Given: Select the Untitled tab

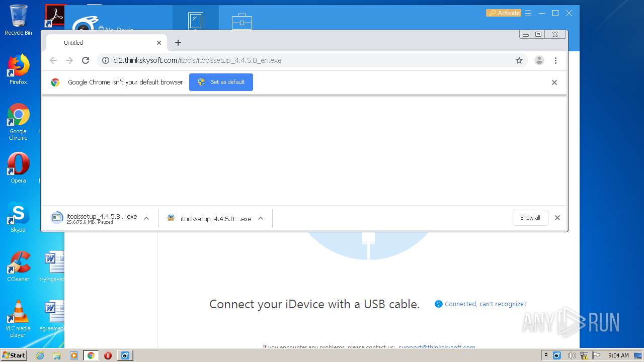Looking at the screenshot, I should point(107,43).
